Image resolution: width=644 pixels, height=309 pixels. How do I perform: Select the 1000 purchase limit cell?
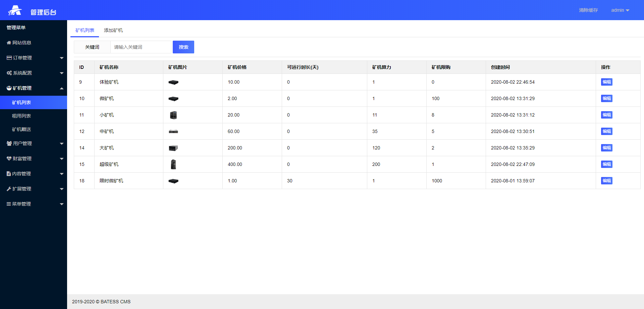(456, 181)
